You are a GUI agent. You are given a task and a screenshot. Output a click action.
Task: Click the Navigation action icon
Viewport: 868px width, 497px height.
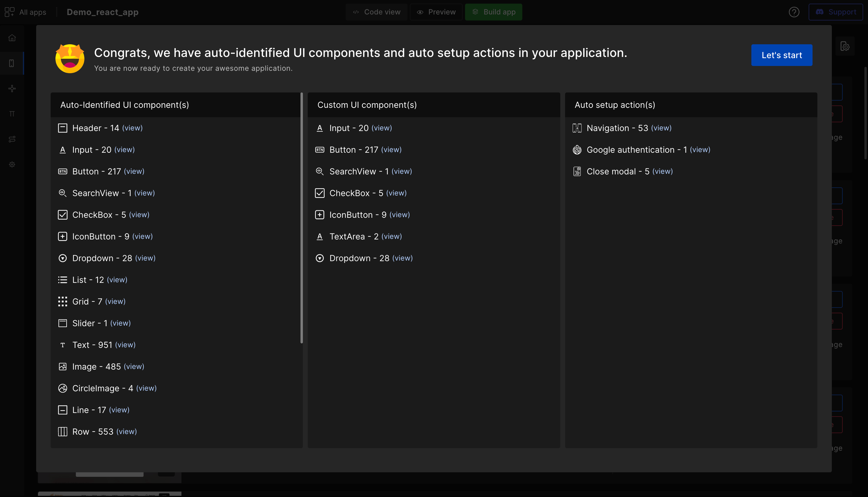[x=577, y=128]
